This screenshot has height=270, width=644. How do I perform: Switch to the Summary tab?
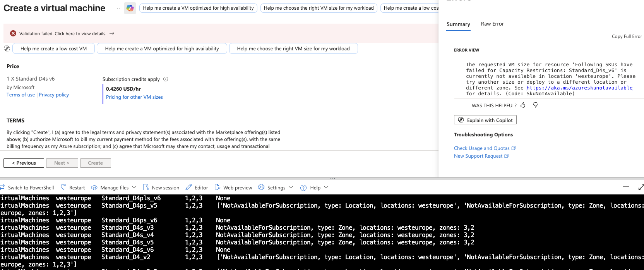[458, 24]
